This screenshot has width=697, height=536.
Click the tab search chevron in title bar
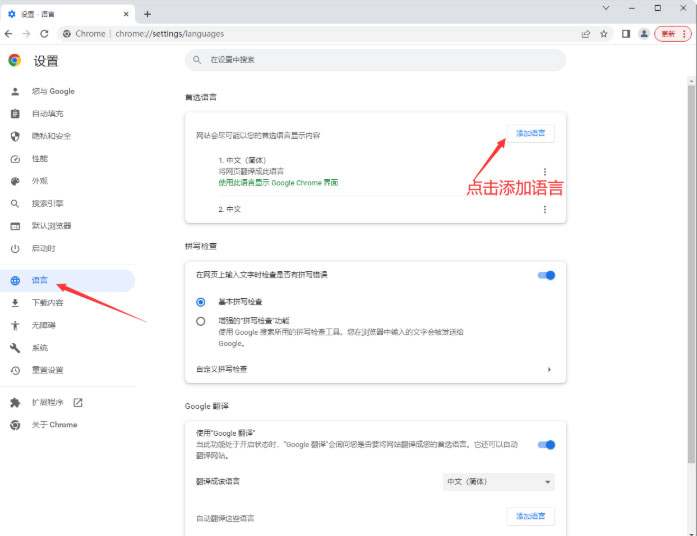click(606, 8)
